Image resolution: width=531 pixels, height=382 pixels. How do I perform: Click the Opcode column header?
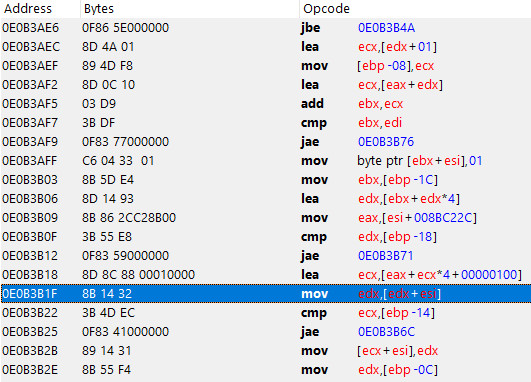click(x=415, y=9)
